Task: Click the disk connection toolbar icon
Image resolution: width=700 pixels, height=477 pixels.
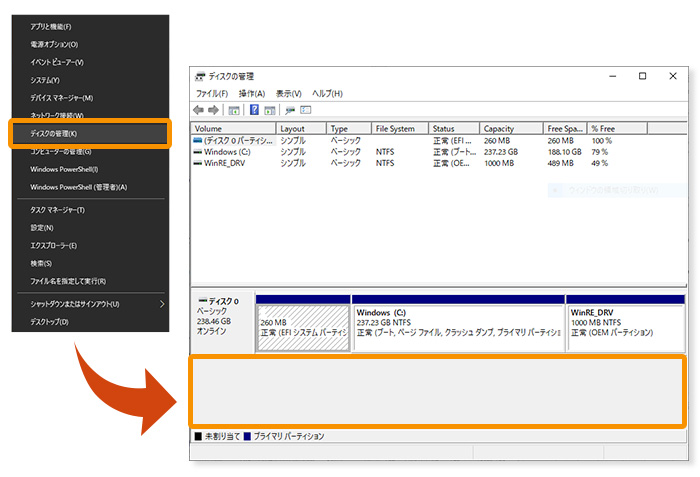Action: point(290,110)
